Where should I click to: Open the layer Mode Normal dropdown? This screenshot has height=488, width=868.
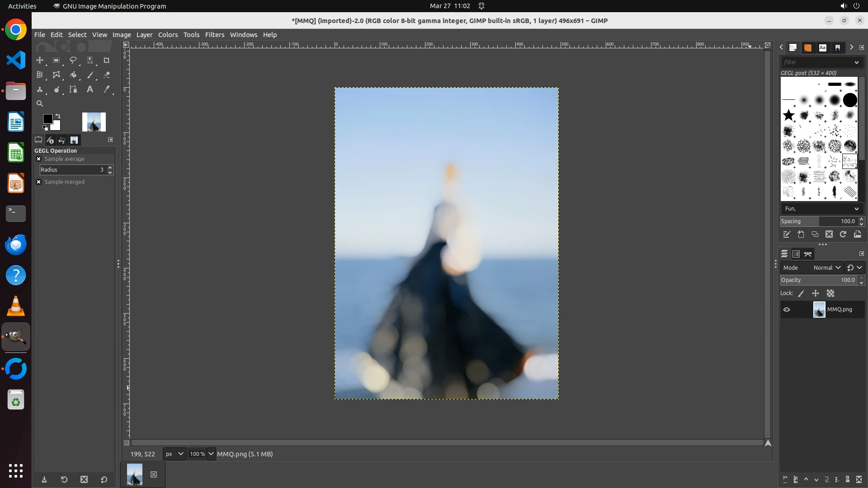(826, 268)
